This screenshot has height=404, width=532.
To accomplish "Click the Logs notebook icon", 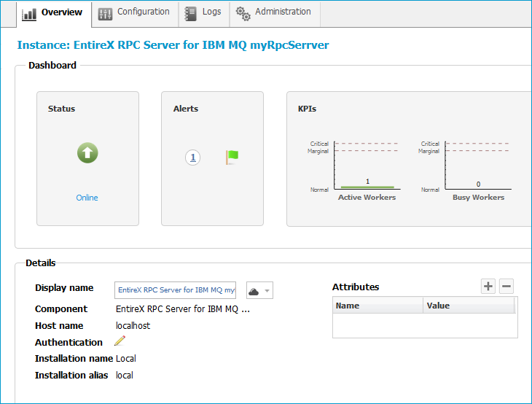I will pos(190,14).
